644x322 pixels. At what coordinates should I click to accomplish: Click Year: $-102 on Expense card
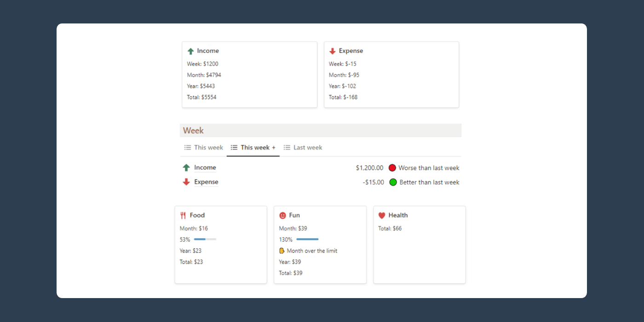(343, 86)
